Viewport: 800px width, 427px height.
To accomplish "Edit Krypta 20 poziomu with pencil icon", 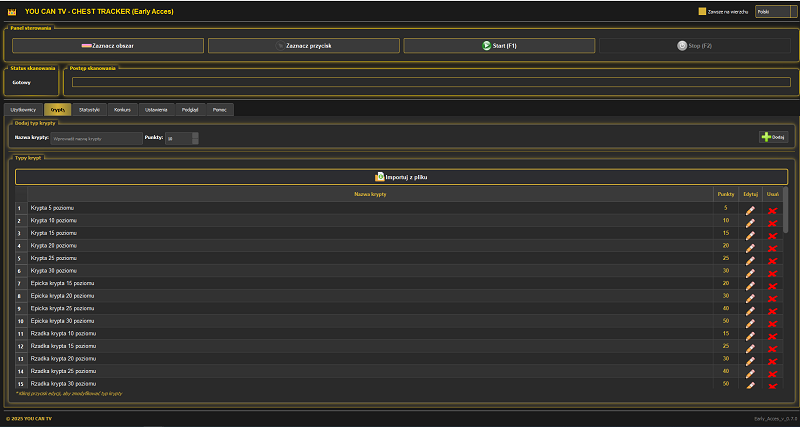I will [x=749, y=248].
